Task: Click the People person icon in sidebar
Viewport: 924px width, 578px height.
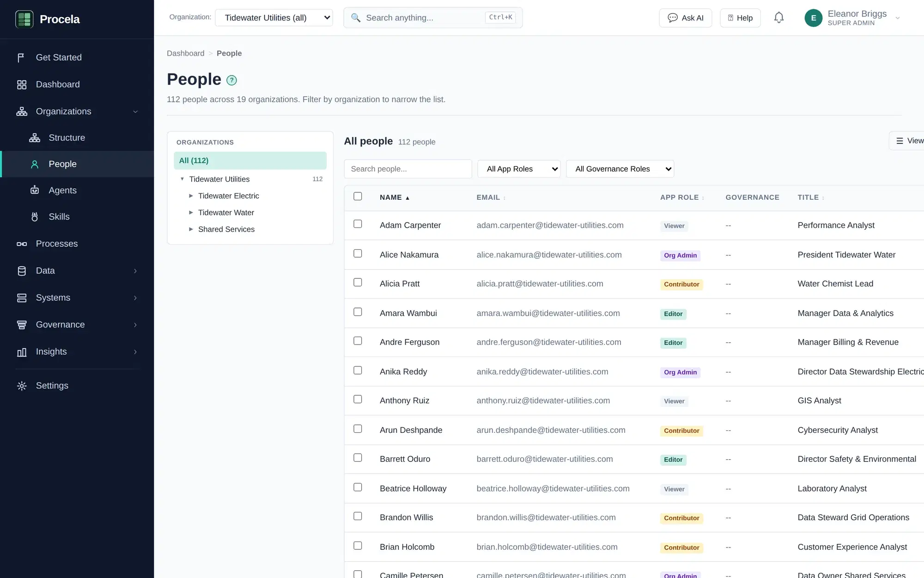Action: click(x=34, y=164)
